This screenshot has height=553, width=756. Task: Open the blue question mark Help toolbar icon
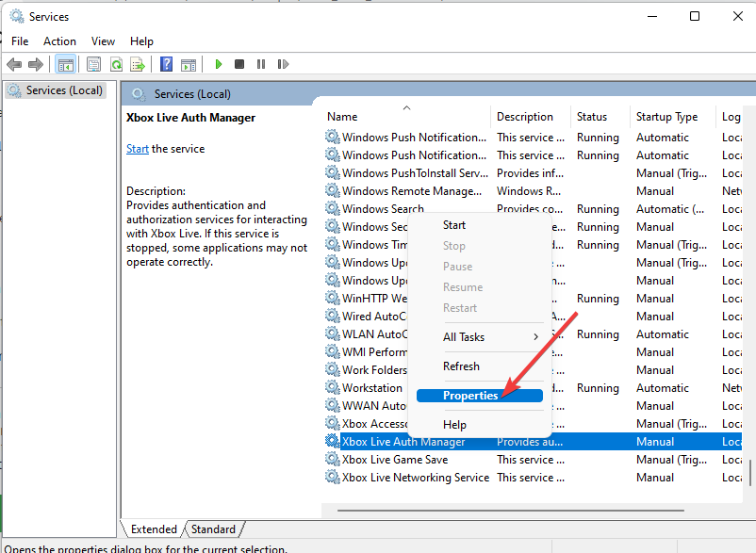pyautogui.click(x=166, y=64)
